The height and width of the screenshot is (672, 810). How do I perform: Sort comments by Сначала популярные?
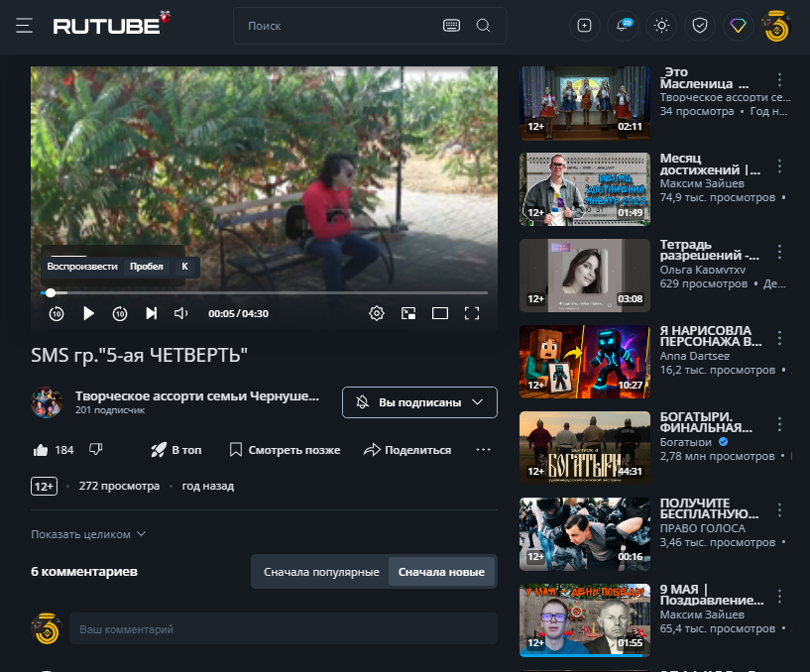[x=321, y=572]
